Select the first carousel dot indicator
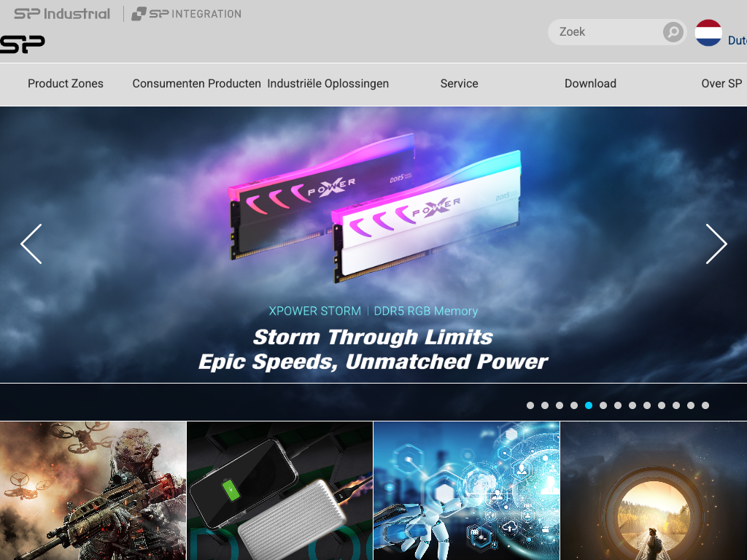747x560 pixels. click(x=530, y=405)
